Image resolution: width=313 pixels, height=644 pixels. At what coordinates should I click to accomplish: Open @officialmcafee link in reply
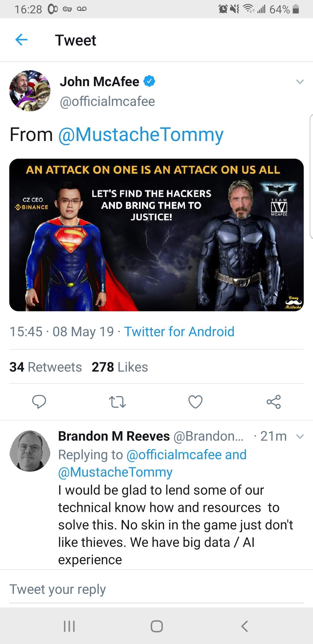(174, 455)
